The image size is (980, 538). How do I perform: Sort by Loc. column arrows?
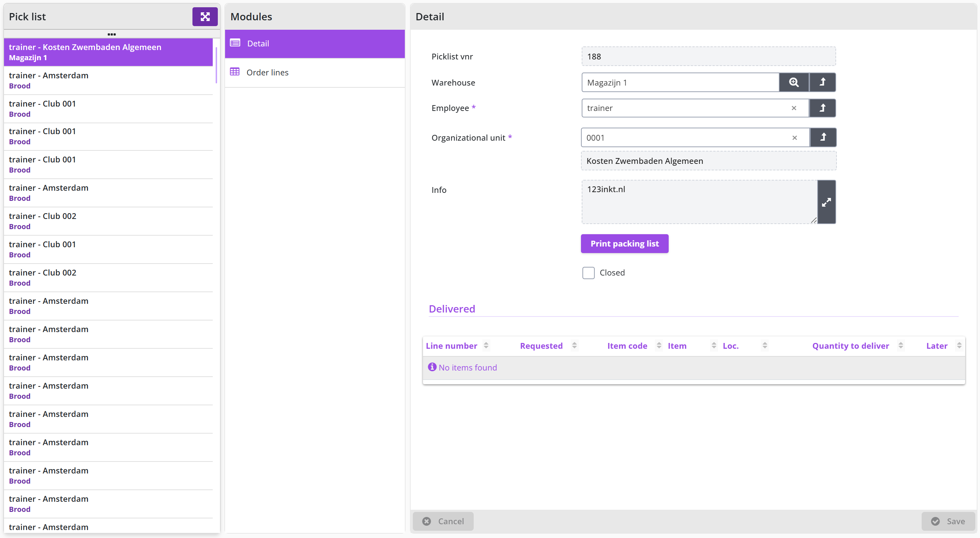765,346
